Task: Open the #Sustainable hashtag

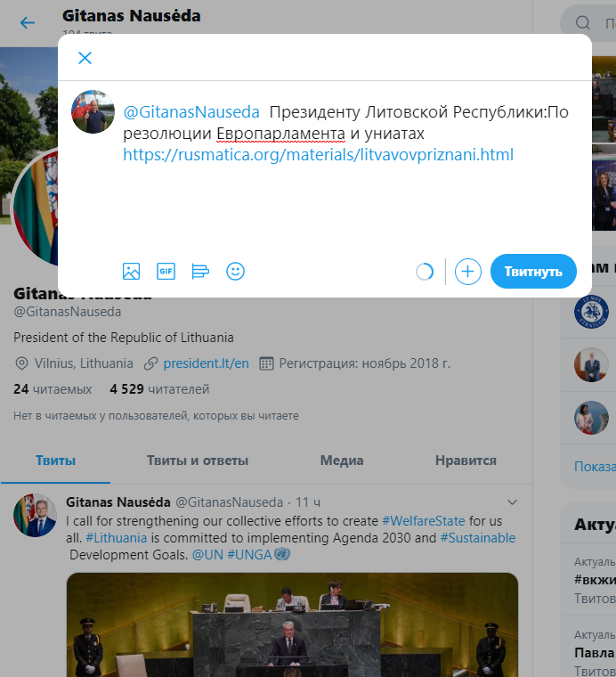Action: 477,538
